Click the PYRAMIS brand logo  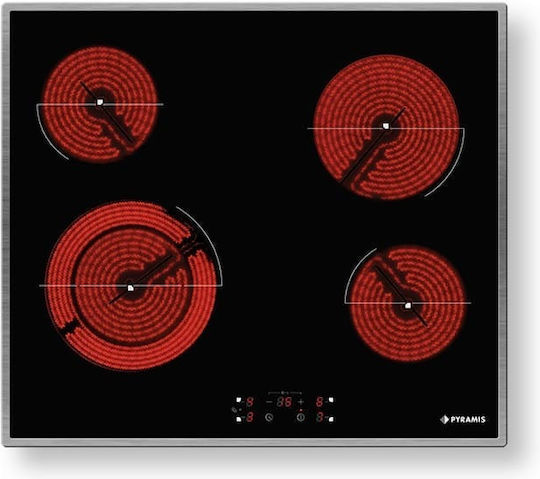[x=463, y=419]
